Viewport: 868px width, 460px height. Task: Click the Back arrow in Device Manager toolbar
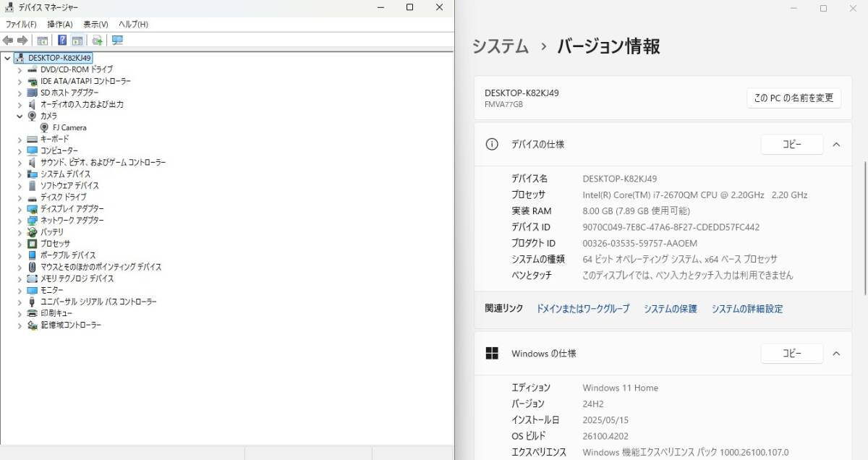[x=8, y=41]
